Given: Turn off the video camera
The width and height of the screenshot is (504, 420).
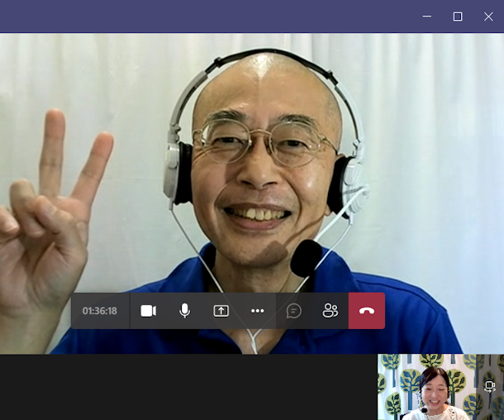Looking at the screenshot, I should point(148,311).
